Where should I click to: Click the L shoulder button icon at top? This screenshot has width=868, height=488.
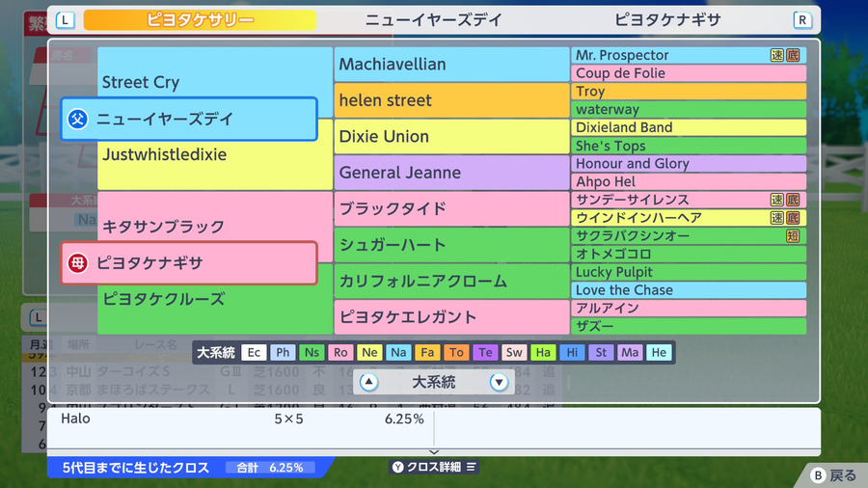coord(66,20)
